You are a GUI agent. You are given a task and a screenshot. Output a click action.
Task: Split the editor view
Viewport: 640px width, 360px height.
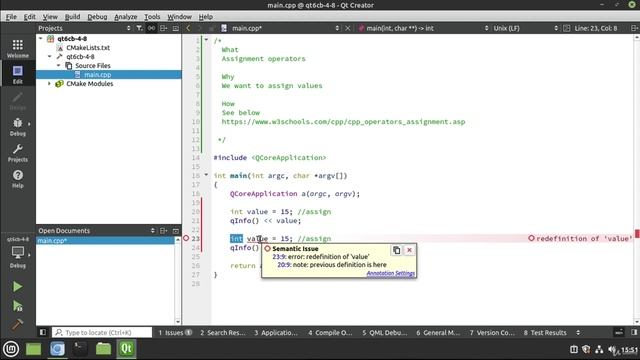(634, 28)
